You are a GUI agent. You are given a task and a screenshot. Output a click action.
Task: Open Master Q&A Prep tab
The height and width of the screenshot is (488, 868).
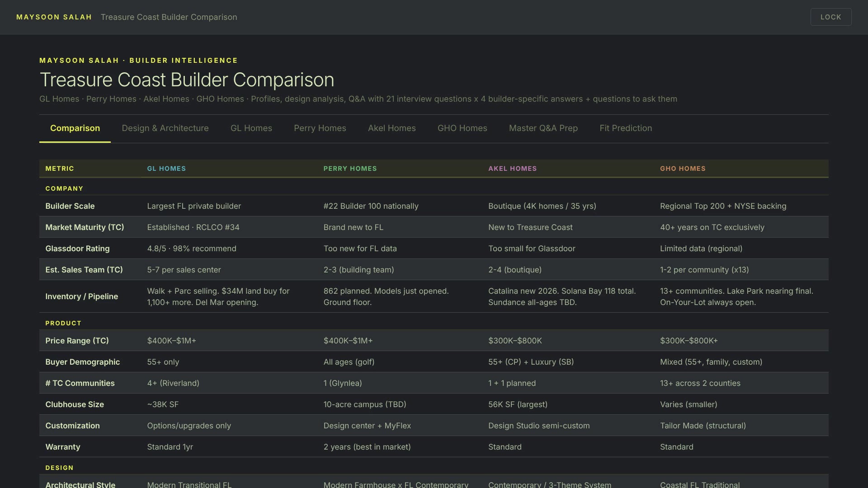point(543,128)
